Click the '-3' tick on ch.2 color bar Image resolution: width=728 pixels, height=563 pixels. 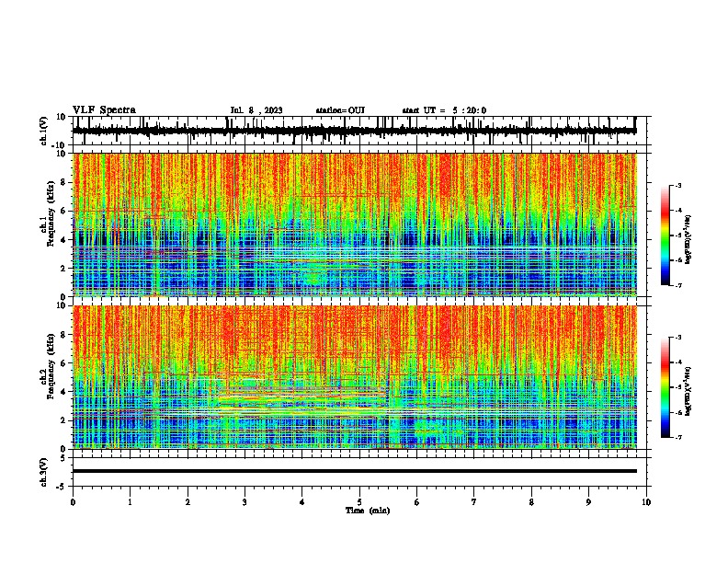(677, 338)
